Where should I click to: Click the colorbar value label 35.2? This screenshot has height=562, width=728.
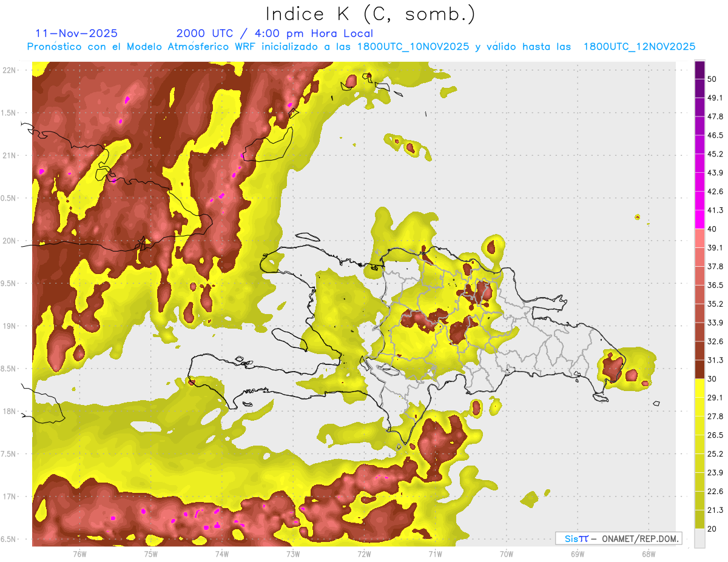(x=715, y=304)
